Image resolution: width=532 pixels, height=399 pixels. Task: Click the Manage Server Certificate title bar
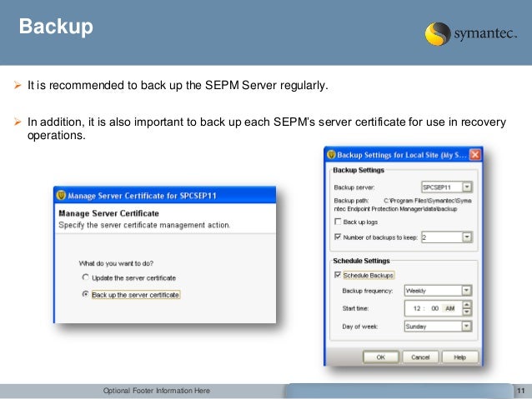click(165, 195)
